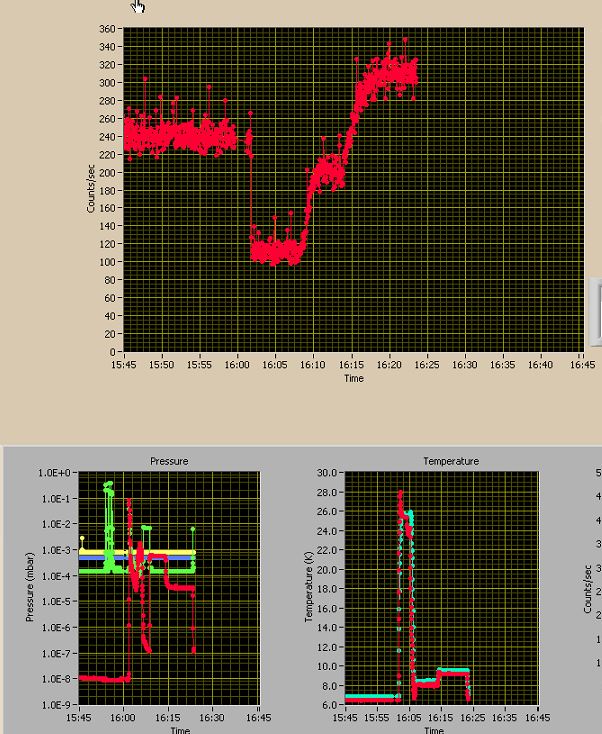Click the 30.0 maximum on temperature axis

tap(327, 473)
